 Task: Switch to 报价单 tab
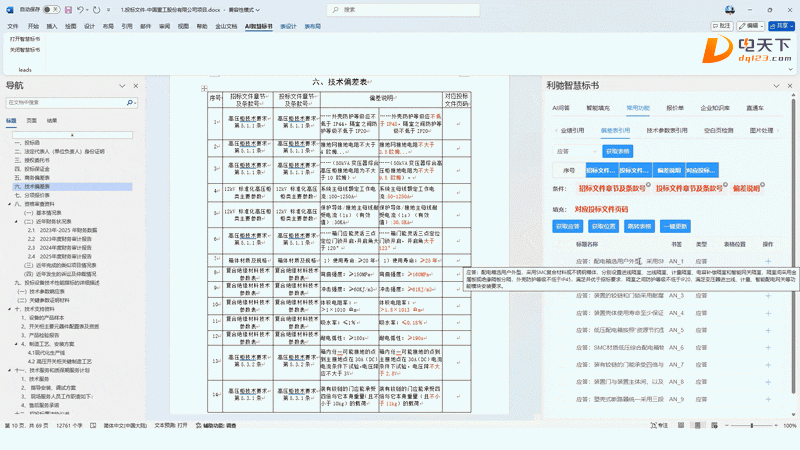[x=675, y=108]
